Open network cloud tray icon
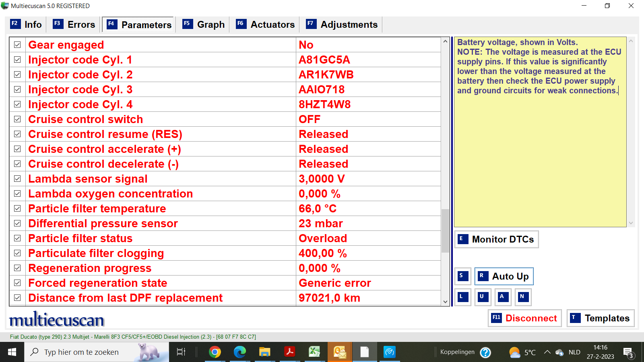Image resolution: width=644 pixels, height=362 pixels. 559,352
